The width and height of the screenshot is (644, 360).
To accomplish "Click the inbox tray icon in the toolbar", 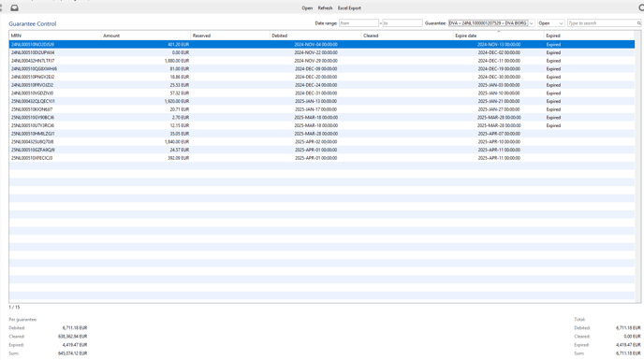I will pos(14,7).
